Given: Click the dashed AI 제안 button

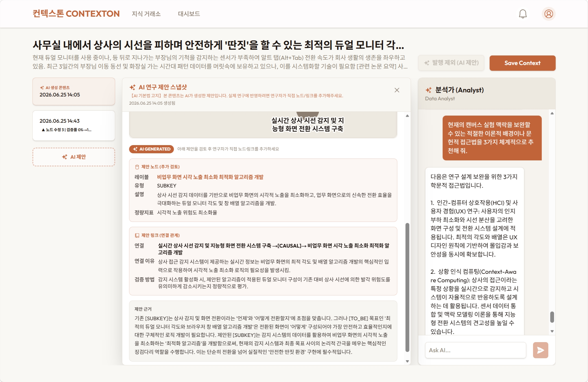Looking at the screenshot, I should (x=74, y=157).
